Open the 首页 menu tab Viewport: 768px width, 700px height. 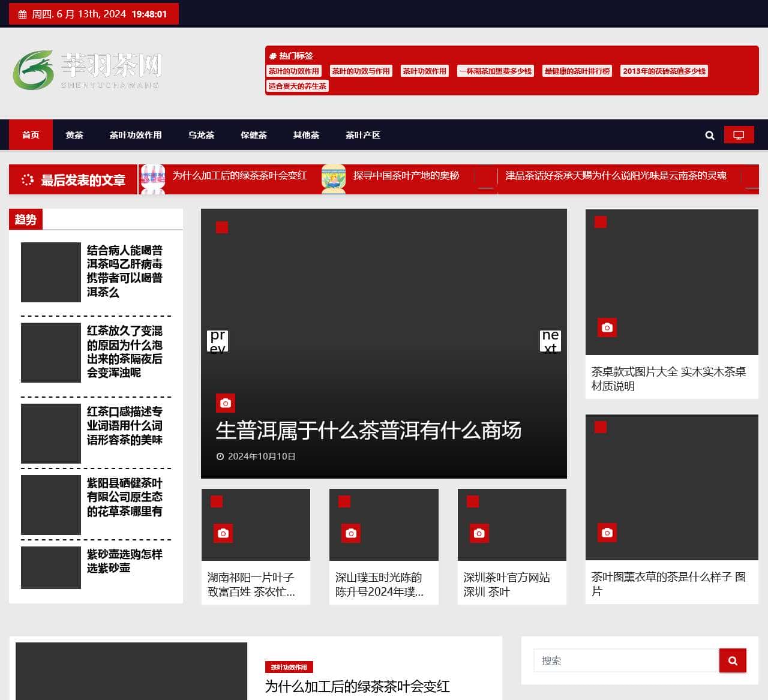point(31,135)
